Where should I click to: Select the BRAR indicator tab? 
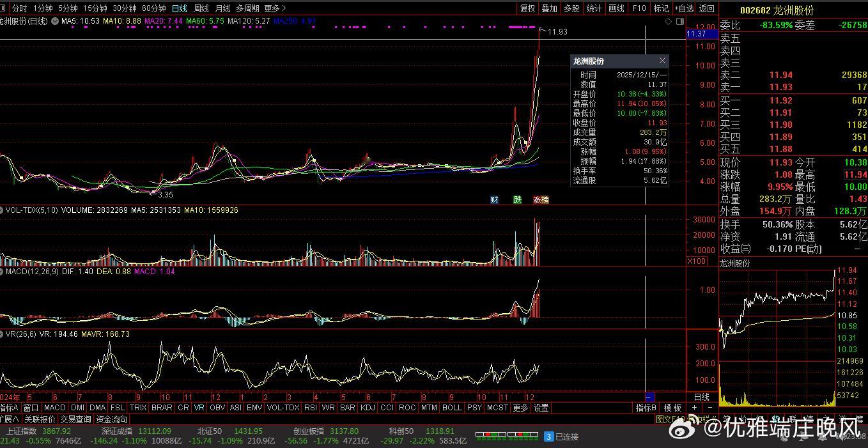(162, 408)
